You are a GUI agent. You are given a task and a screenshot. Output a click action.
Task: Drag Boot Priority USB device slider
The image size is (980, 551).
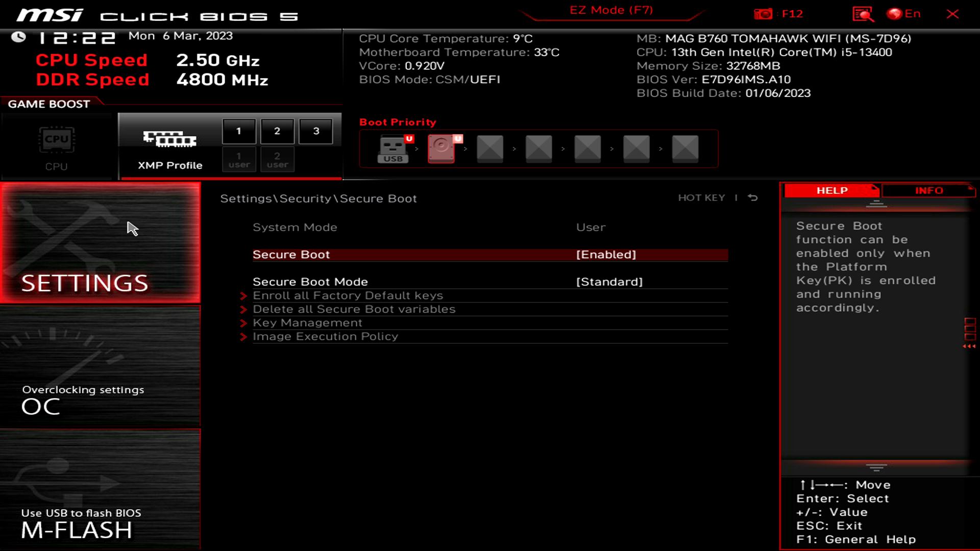point(393,147)
